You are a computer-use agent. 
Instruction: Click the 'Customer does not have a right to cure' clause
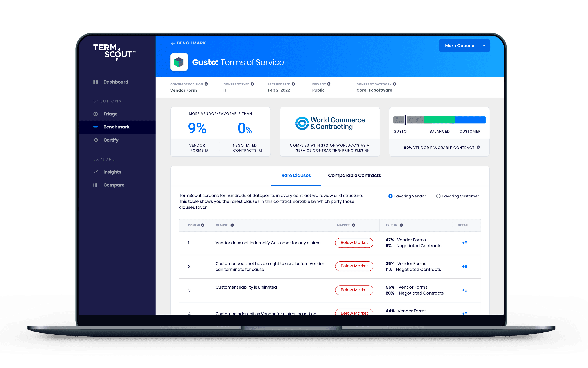click(x=270, y=266)
